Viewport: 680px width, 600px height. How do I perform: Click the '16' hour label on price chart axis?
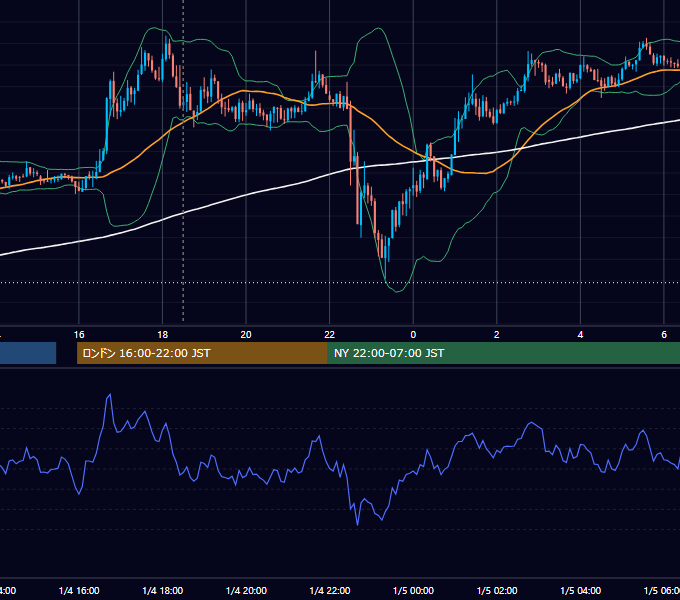79,335
